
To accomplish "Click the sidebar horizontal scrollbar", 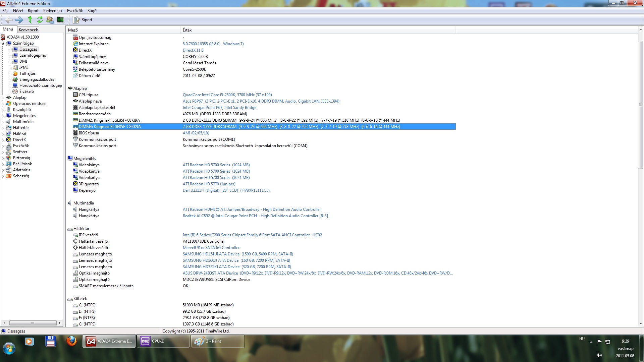I will 33,323.
